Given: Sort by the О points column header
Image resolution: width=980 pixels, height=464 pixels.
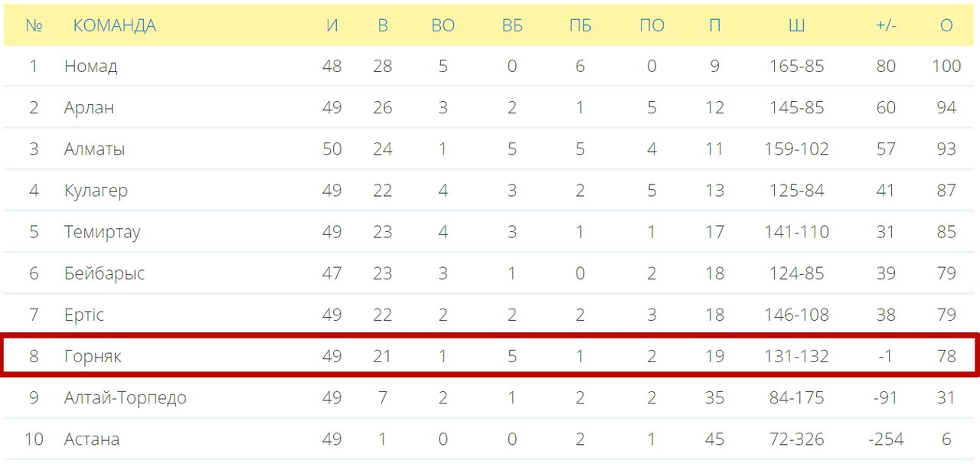Looking at the screenshot, I should [946, 25].
